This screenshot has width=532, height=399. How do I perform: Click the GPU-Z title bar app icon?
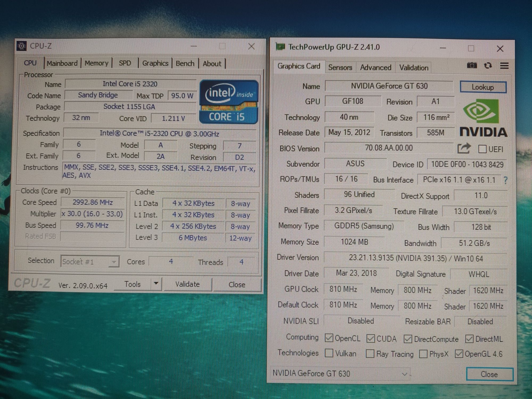point(280,47)
